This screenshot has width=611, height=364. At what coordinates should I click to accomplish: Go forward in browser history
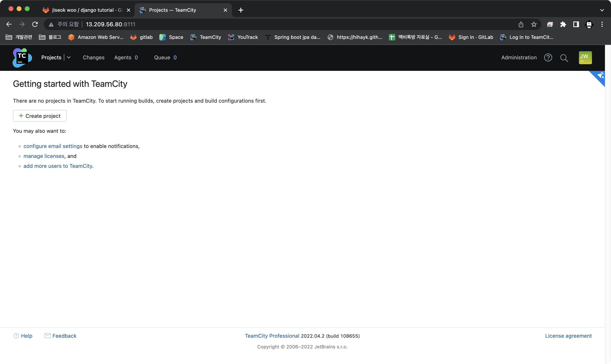pos(22,24)
